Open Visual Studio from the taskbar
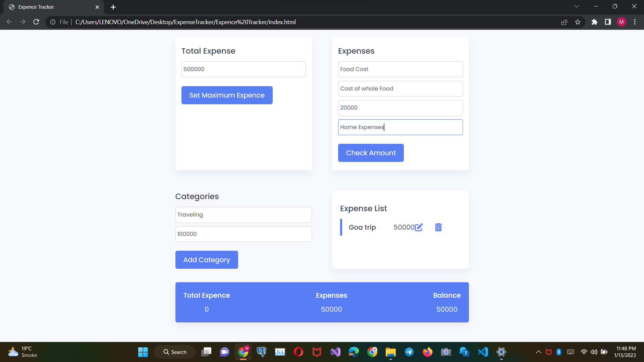This screenshot has width=644, height=362. point(335,352)
